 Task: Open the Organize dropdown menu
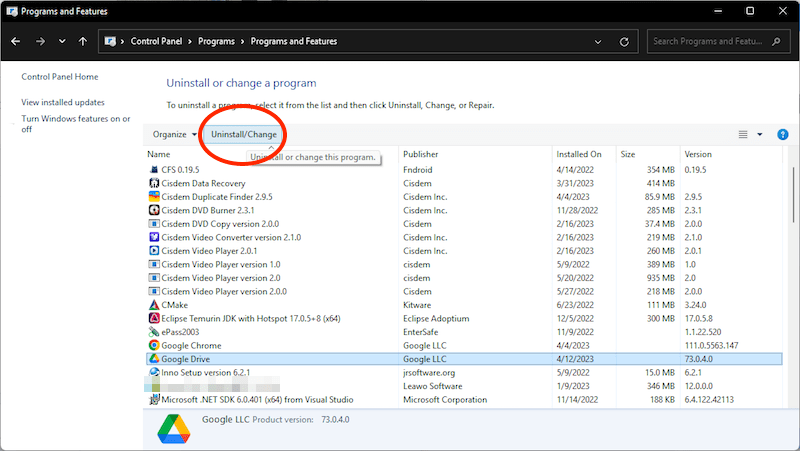[174, 134]
